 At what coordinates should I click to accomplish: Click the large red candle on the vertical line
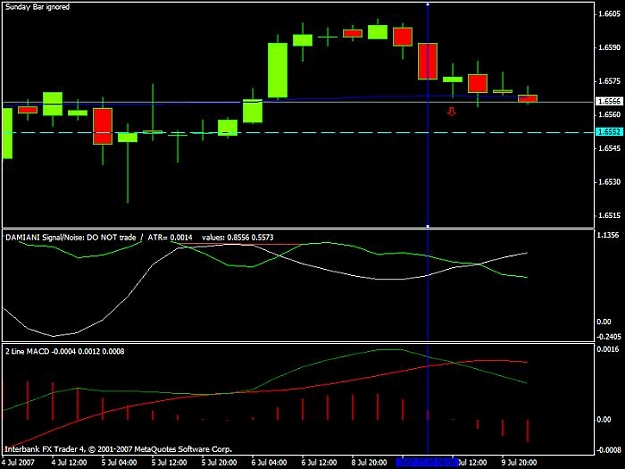pyautogui.click(x=428, y=61)
